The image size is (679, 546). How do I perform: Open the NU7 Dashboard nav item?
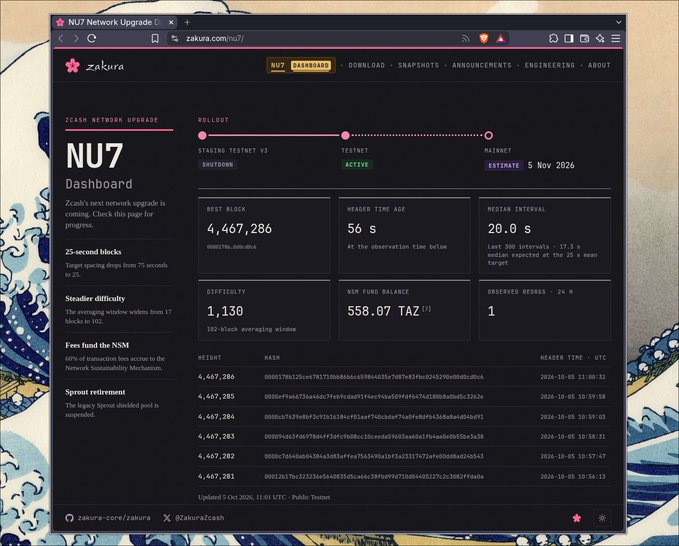(x=301, y=65)
